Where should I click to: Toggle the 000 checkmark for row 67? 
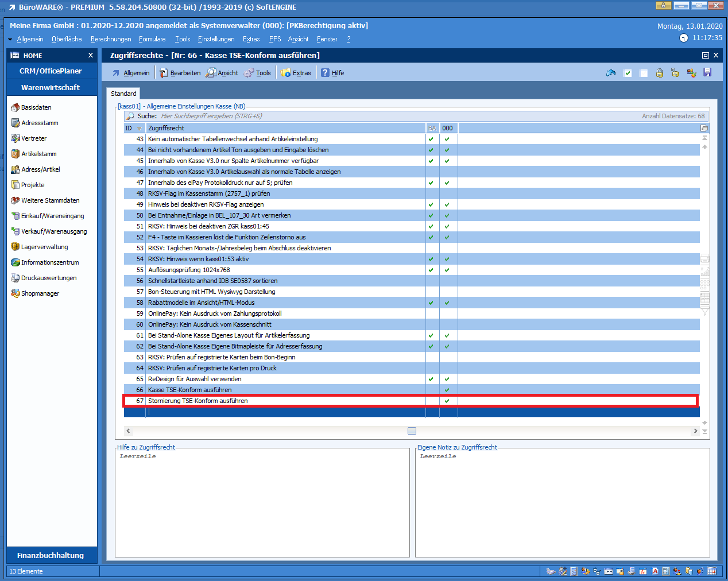coord(447,401)
